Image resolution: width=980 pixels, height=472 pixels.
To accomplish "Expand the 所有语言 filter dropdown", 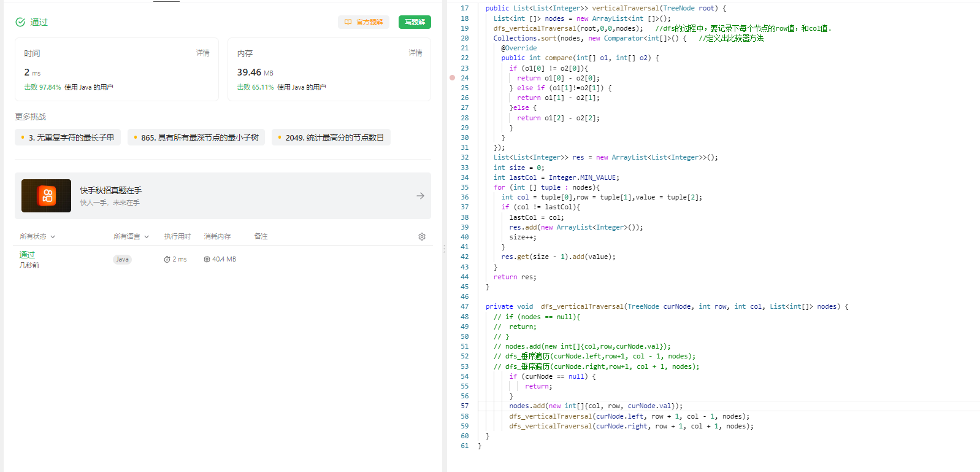I will [x=131, y=236].
